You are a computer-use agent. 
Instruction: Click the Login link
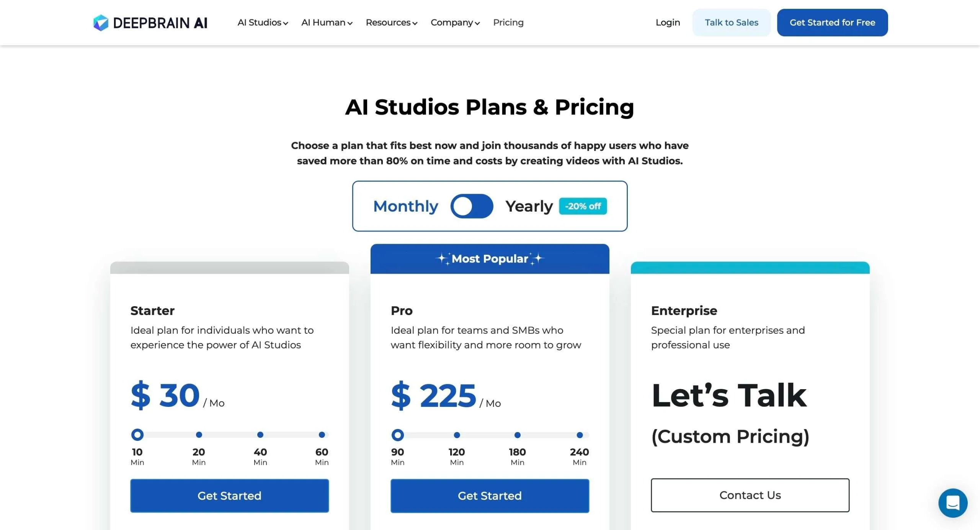click(x=668, y=23)
